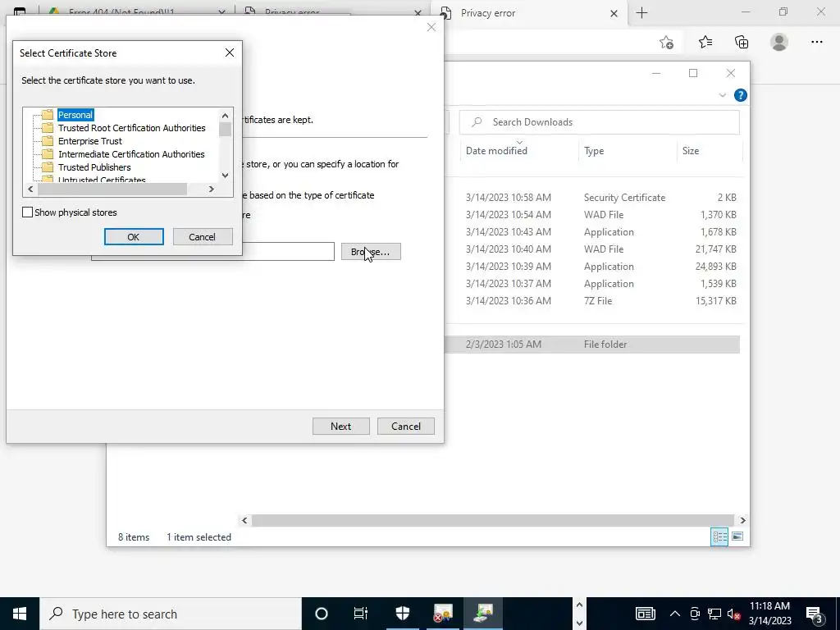Close the Select Certificate Store dialog
Viewport: 840px width, 630px height.
[x=230, y=52]
